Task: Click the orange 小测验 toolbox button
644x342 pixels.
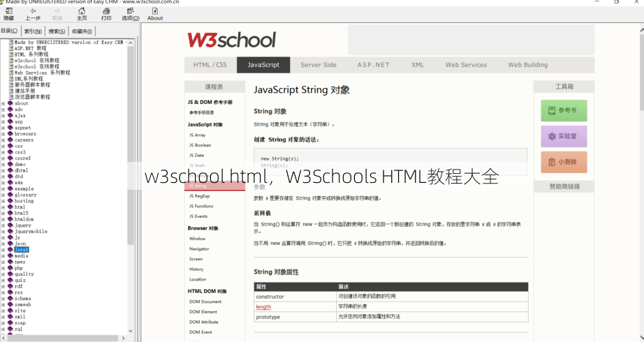Action: coord(564,162)
